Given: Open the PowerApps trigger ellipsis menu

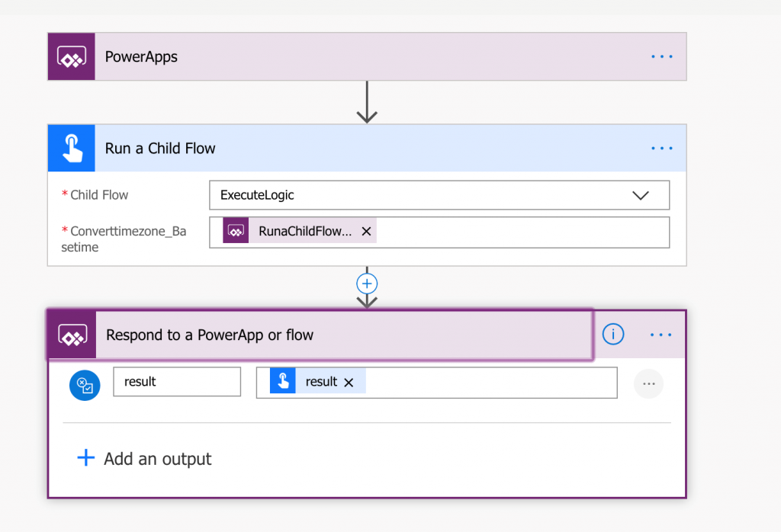Looking at the screenshot, I should pos(660,56).
